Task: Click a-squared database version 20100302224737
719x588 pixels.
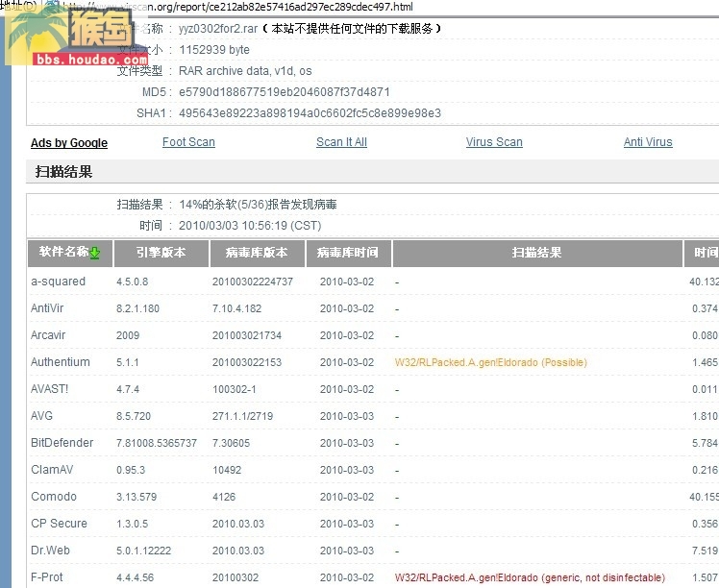Action: [x=253, y=282]
